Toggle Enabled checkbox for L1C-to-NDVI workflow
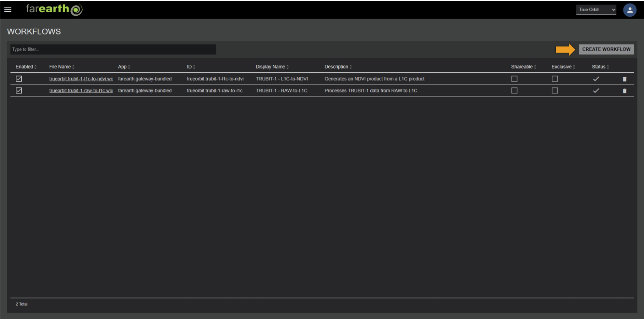Viewport: 644px width, 320px height. (19, 79)
